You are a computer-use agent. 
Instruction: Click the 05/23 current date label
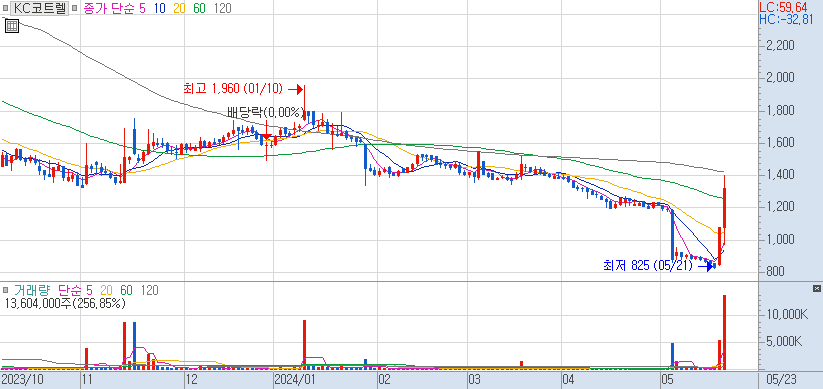[x=781, y=379]
